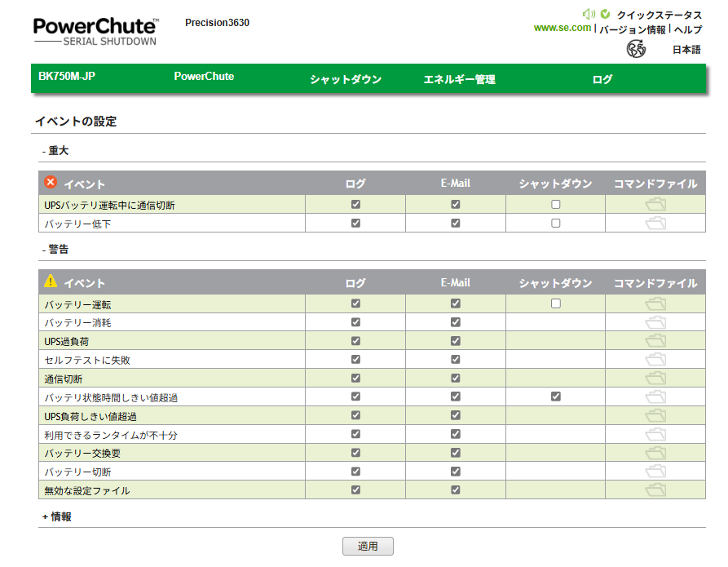Click the speaker sound icon in header
Viewport: 728px width, 567px height.
coord(589,14)
